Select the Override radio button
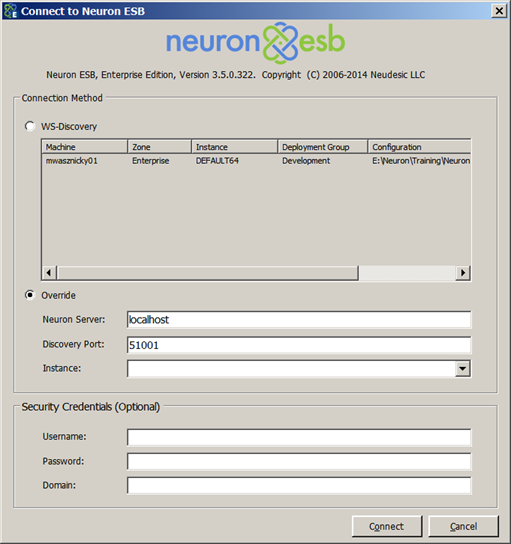Viewport: 511px width, 544px height. [30, 295]
